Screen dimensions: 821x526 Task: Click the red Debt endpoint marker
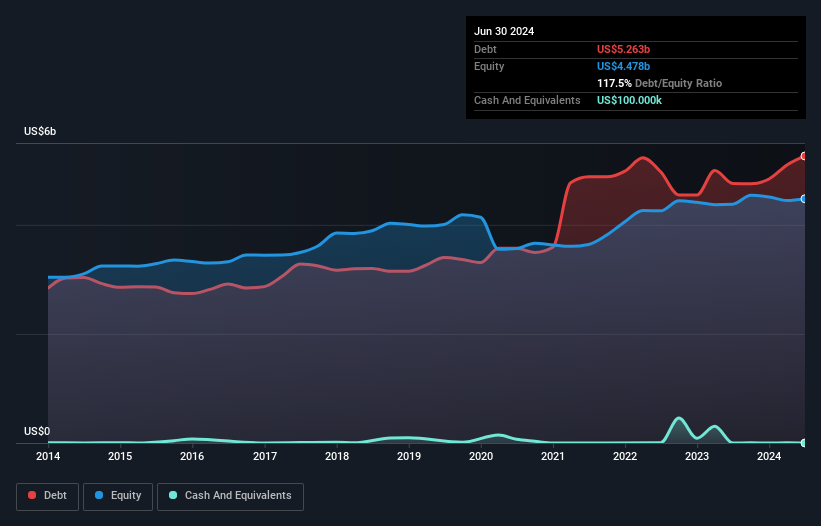804,156
